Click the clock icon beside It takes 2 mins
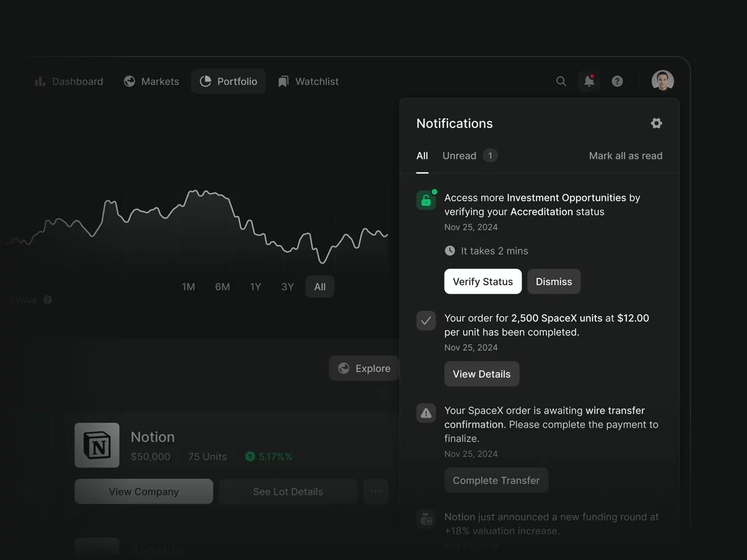The width and height of the screenshot is (747, 560). (450, 251)
